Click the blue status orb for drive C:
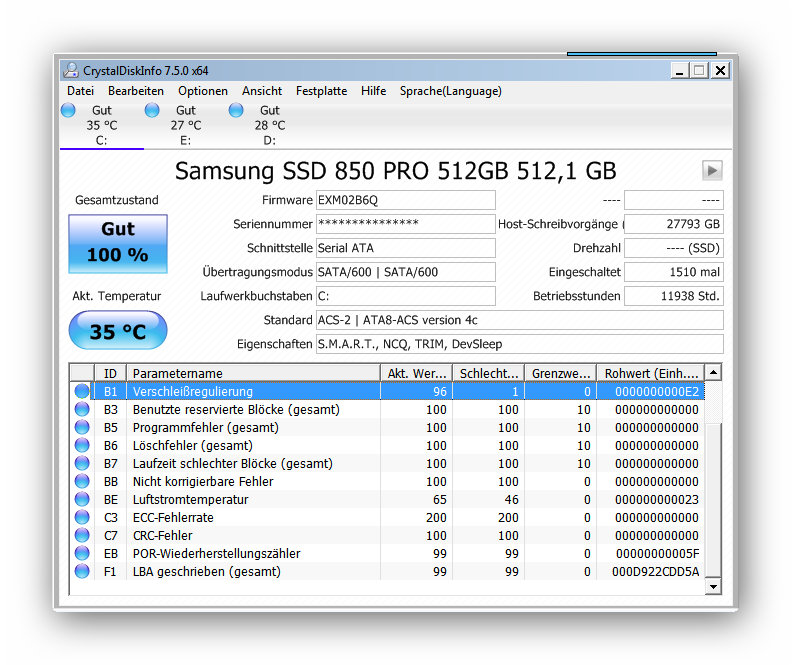 (68, 110)
